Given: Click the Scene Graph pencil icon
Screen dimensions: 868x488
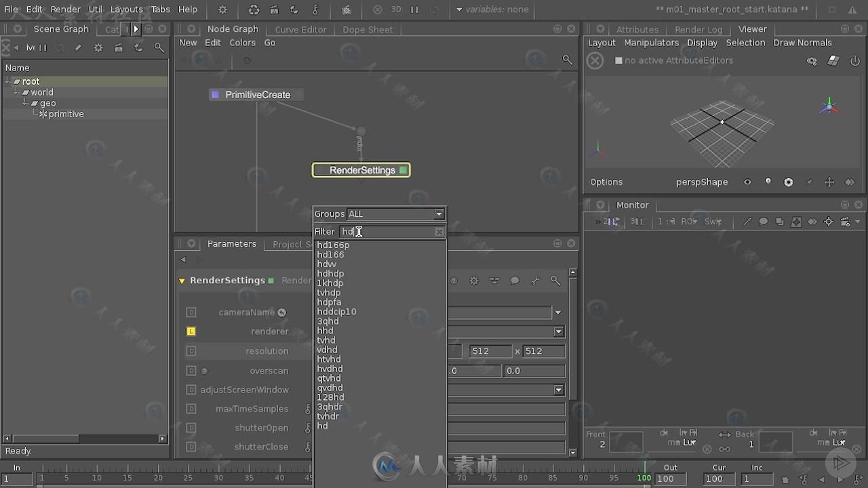Looking at the screenshot, I should point(78,47).
